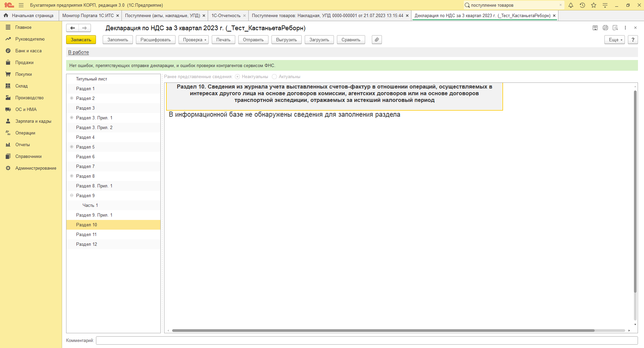Viewport: 644px width, 348px height.
Task: Open the Склад section
Action: 31,86
